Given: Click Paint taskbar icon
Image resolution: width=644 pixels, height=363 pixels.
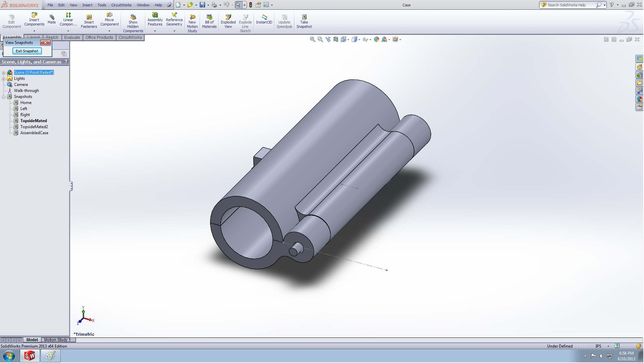Looking at the screenshot, I should [50, 356].
